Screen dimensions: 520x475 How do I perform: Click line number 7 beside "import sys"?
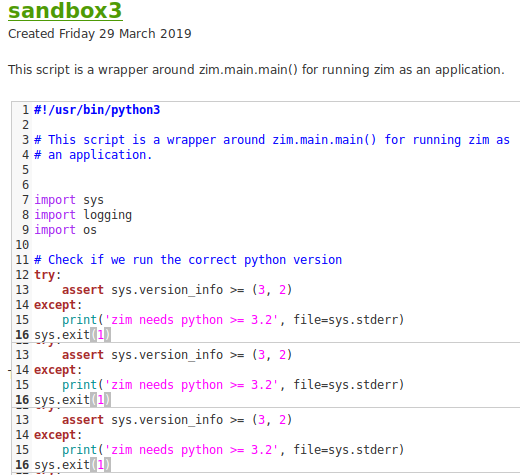[25, 200]
